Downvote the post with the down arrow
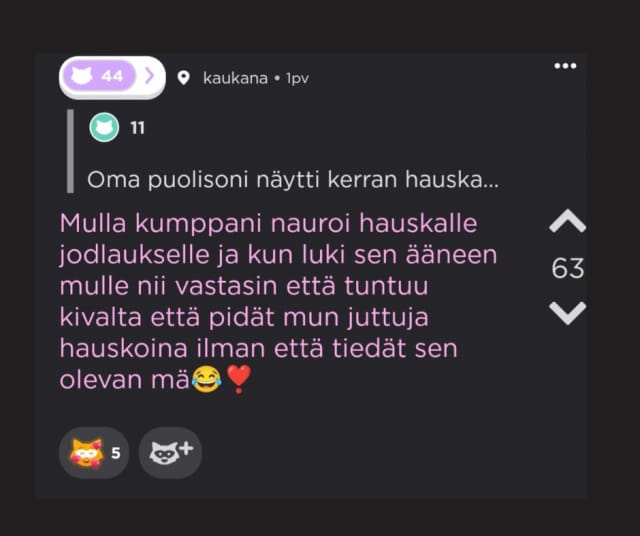 pos(567,313)
